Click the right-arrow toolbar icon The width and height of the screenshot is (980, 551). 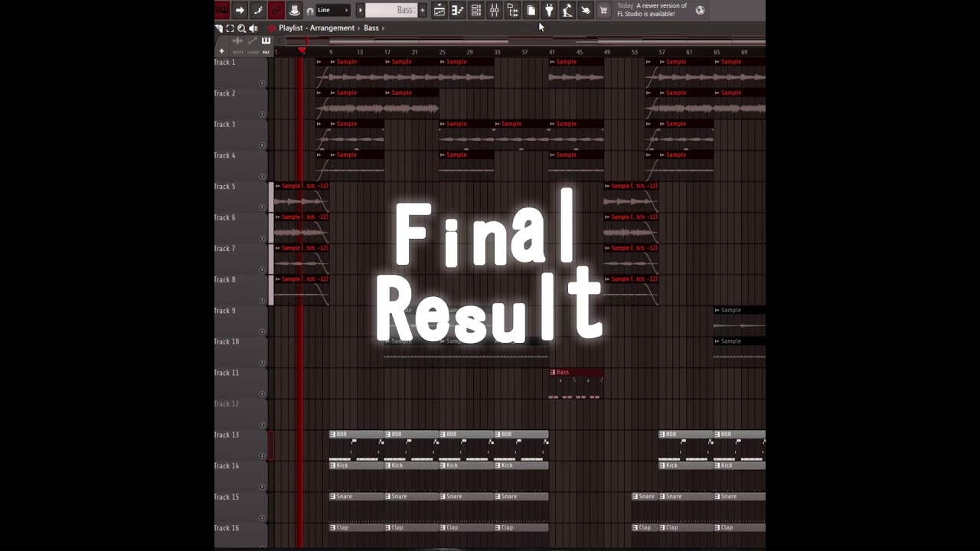click(x=240, y=10)
